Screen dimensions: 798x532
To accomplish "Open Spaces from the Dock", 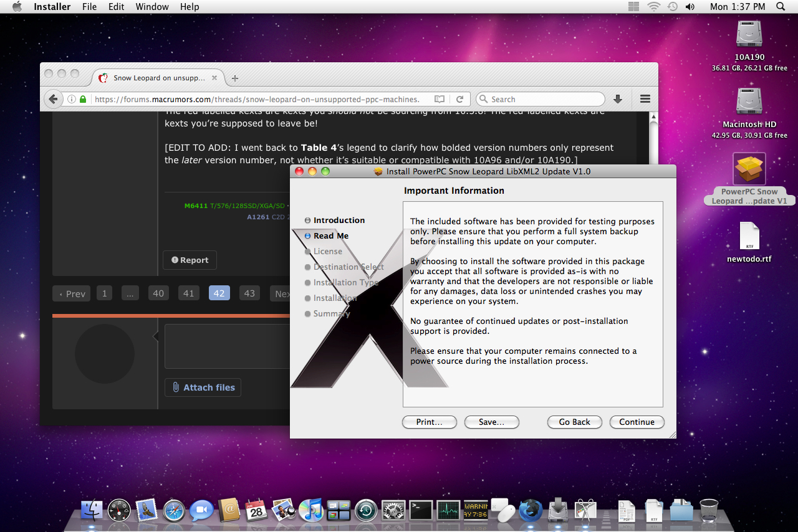I will pyautogui.click(x=339, y=510).
